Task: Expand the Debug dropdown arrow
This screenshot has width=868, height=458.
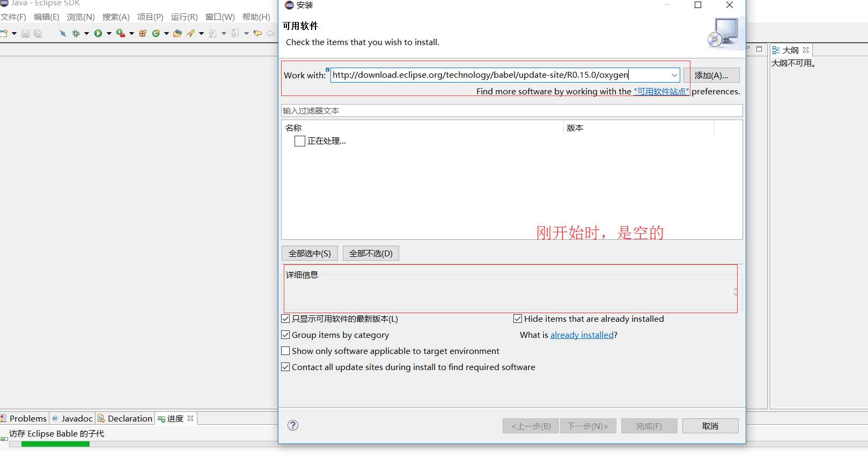Action: coord(86,33)
